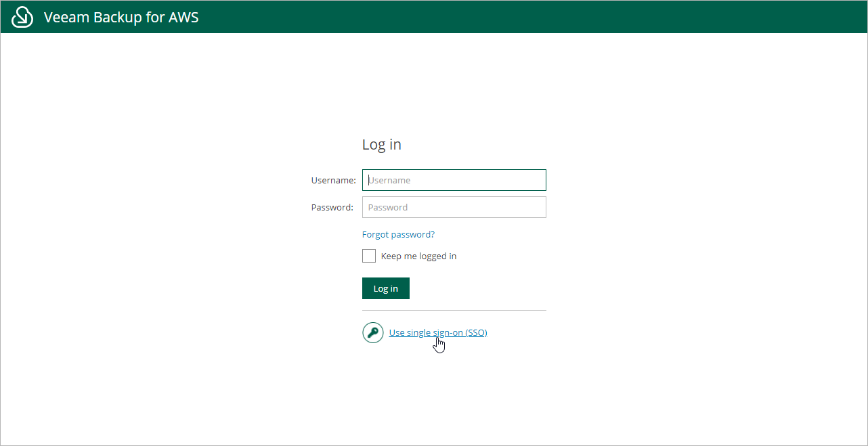
Task: Click the Veeam logo icon in header
Action: coord(22,17)
